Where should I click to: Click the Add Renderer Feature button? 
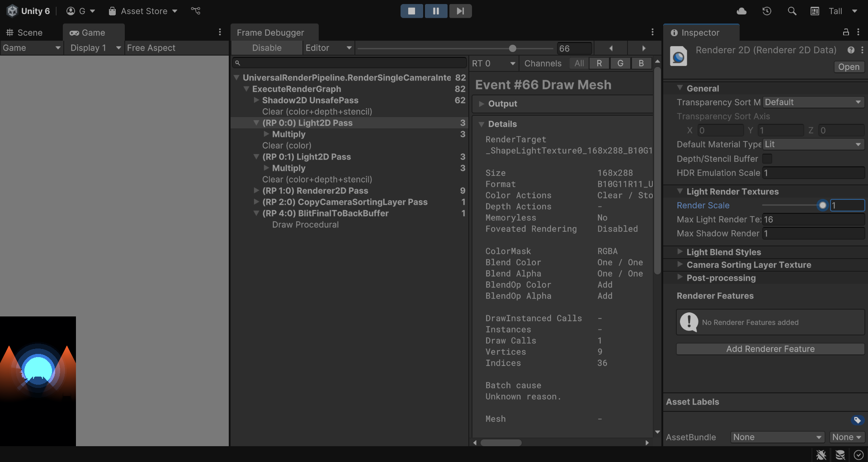[770, 349]
